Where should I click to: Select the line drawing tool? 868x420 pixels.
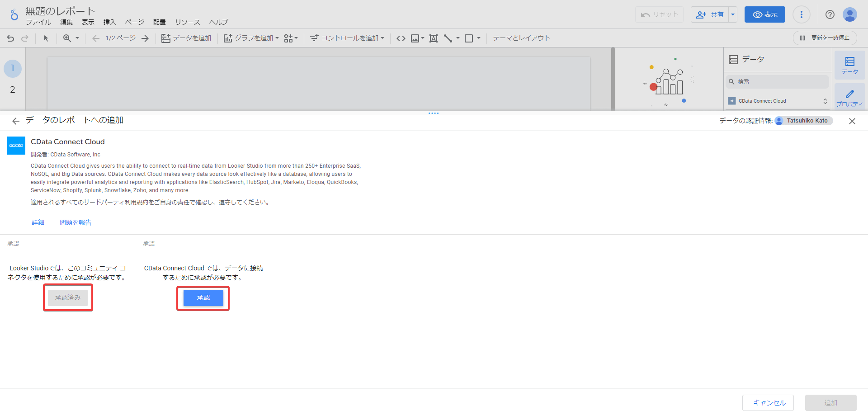(x=448, y=38)
